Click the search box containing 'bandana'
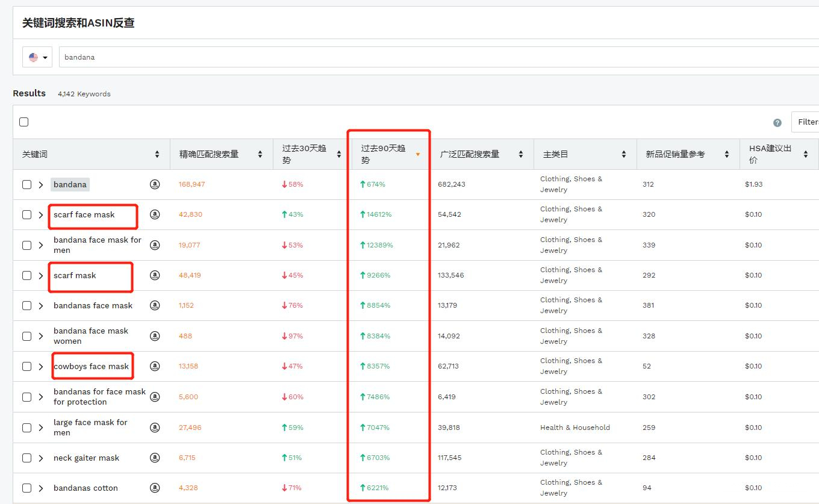The height and width of the screenshot is (504, 819). [422, 57]
